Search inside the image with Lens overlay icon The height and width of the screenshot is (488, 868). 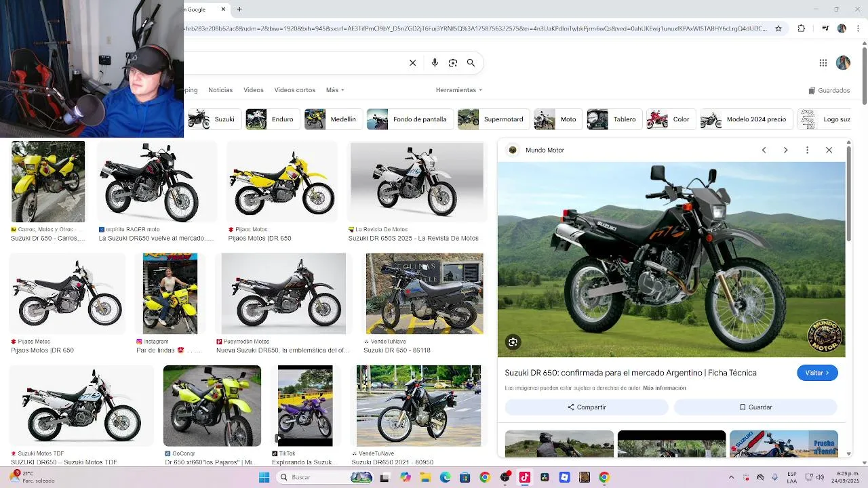(x=513, y=342)
